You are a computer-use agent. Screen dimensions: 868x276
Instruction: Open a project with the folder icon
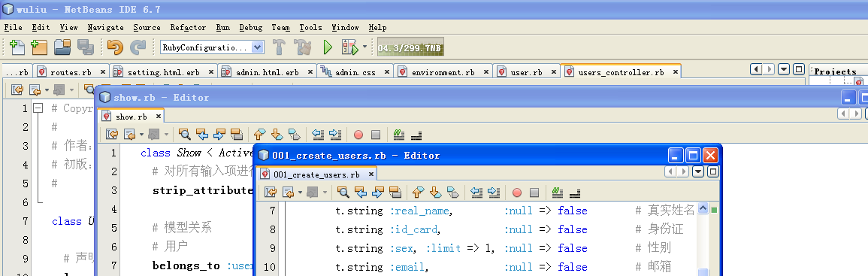[62, 47]
